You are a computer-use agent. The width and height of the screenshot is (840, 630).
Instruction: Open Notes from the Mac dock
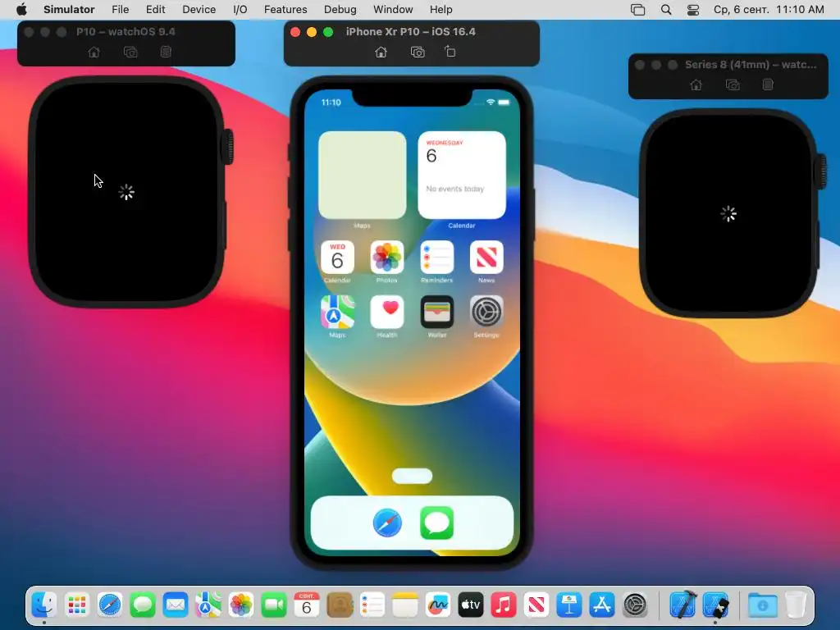pos(405,605)
